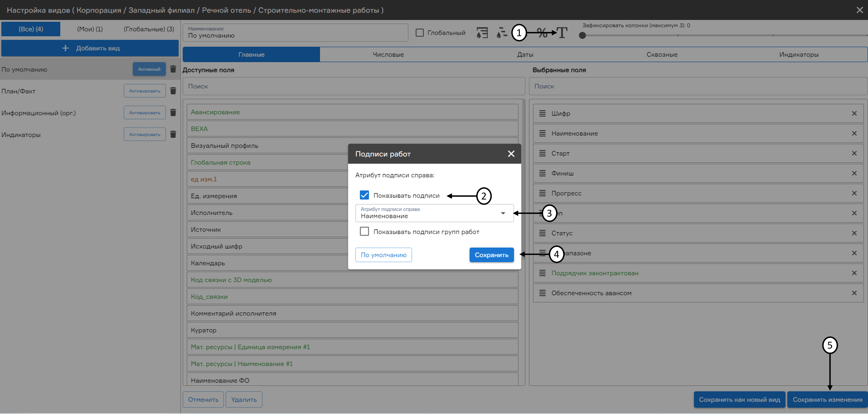Remove Финиш from selected fields
Screen dimensions: 868x414
click(x=854, y=173)
